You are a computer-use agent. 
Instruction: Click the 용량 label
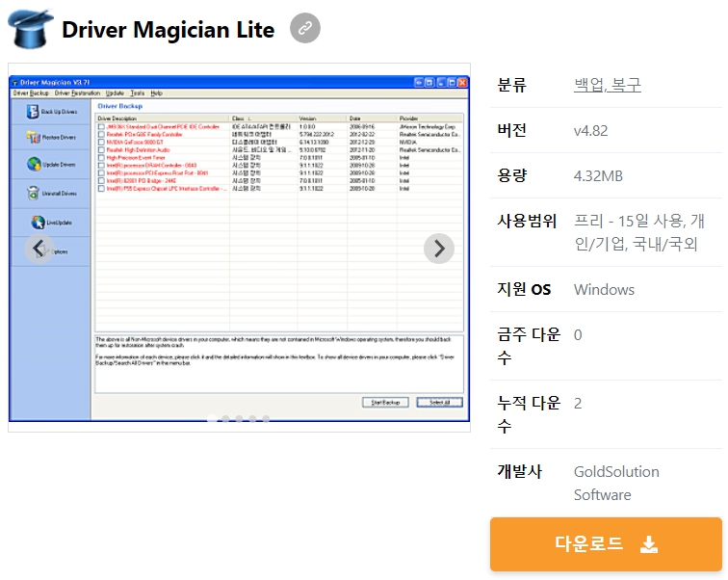coord(511,176)
